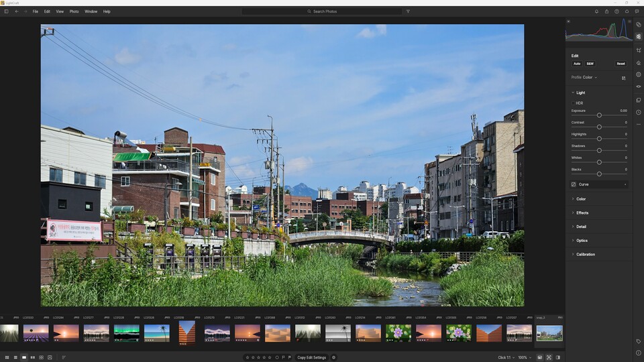Open the edit History clock icon
The width and height of the screenshot is (644, 362).
click(638, 112)
